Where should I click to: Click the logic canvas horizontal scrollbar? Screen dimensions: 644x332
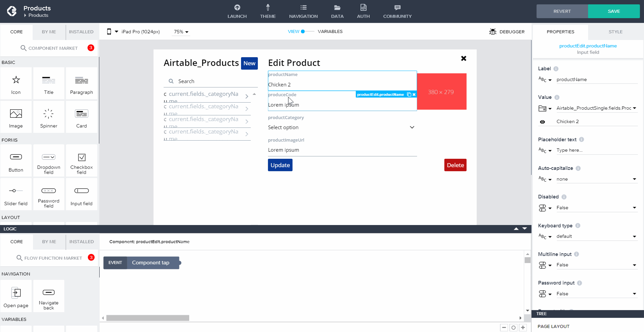[148, 318]
